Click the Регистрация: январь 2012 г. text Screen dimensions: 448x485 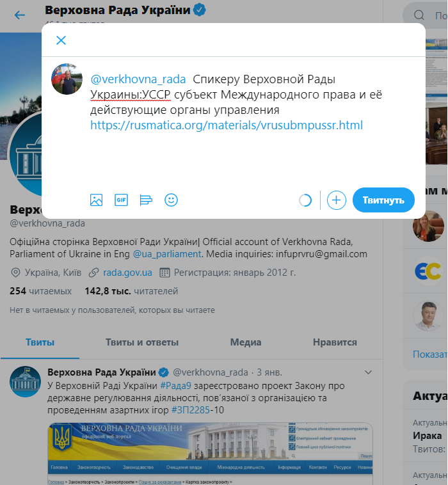coord(234,273)
